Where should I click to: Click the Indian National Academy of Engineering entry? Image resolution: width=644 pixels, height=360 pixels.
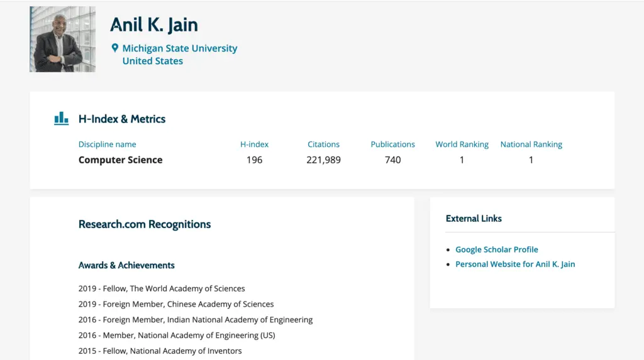tap(196, 320)
